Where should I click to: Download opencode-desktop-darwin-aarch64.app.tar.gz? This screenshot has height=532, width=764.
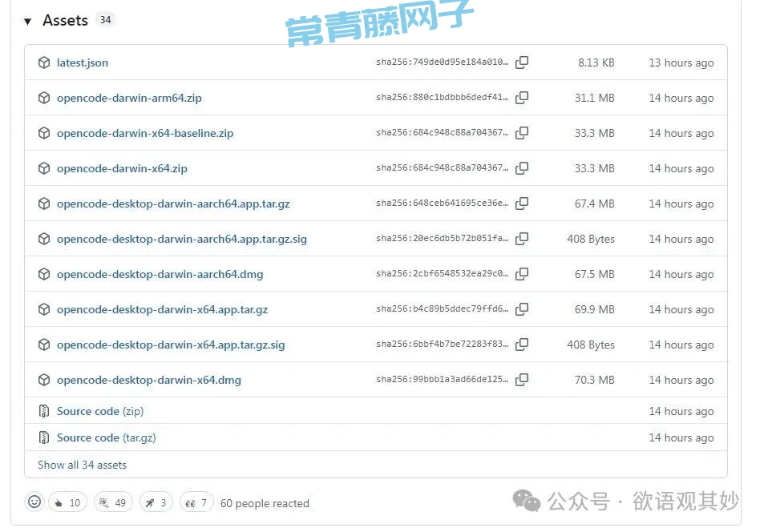(173, 204)
